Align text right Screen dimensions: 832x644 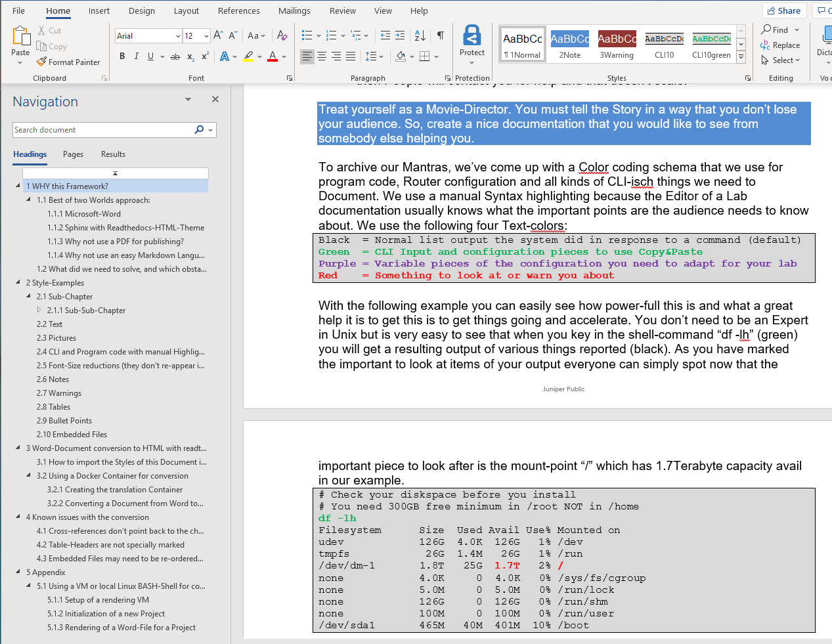point(336,56)
